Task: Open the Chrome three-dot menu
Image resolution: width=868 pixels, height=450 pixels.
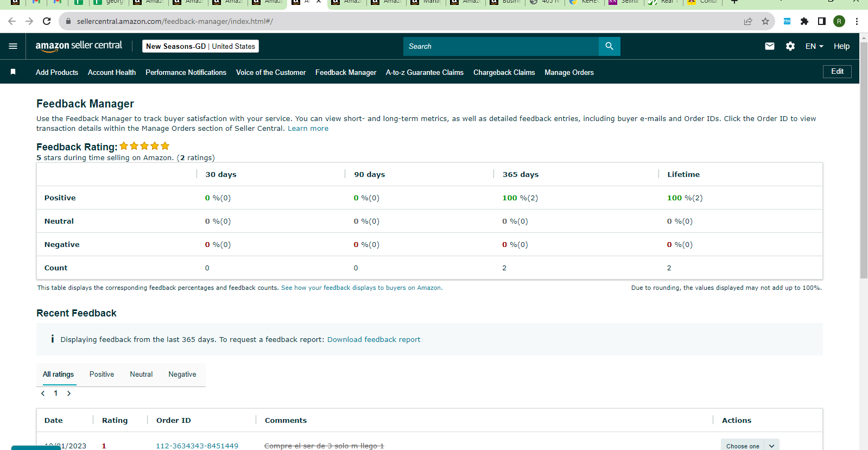Action: [857, 21]
